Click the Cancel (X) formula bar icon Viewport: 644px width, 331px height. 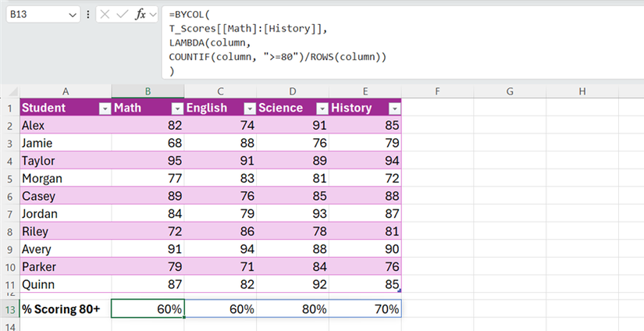click(x=105, y=15)
